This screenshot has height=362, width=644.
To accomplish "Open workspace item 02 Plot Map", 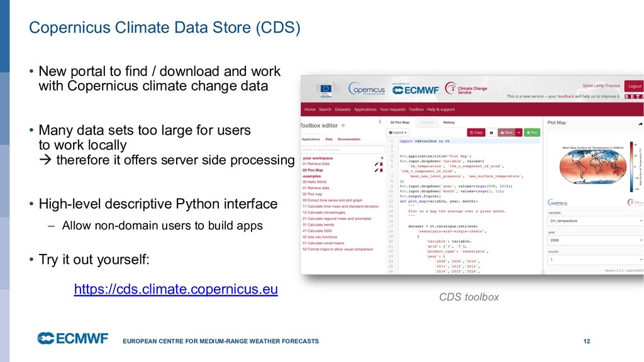I will [x=313, y=170].
